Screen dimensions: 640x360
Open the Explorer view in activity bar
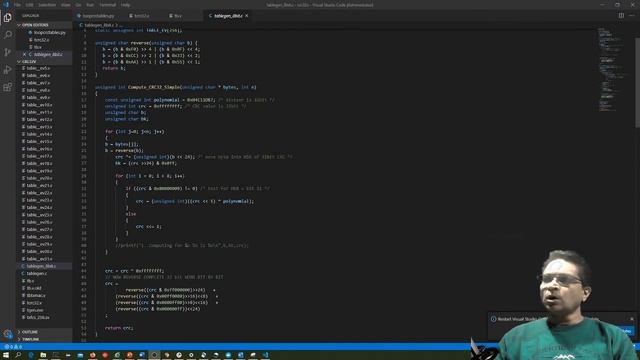[7, 18]
